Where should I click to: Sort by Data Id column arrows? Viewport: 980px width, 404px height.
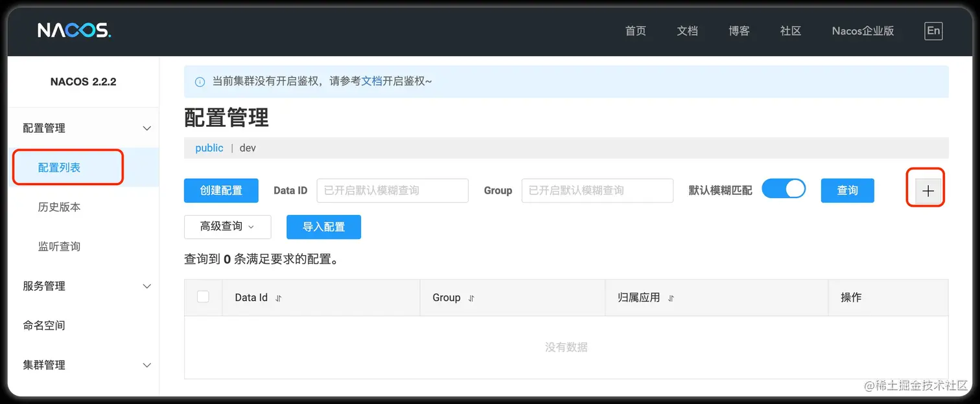coord(279,298)
